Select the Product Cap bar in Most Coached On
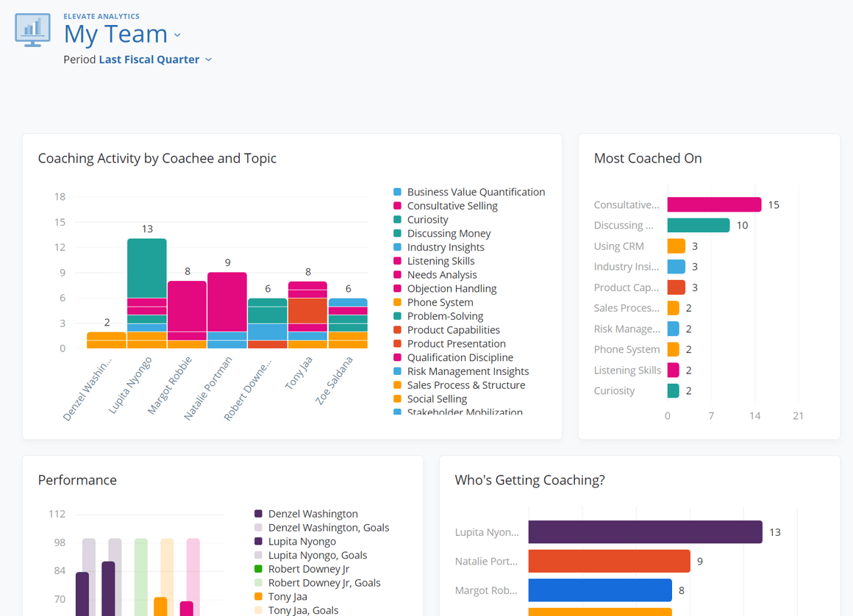The image size is (853, 616). pos(677,287)
